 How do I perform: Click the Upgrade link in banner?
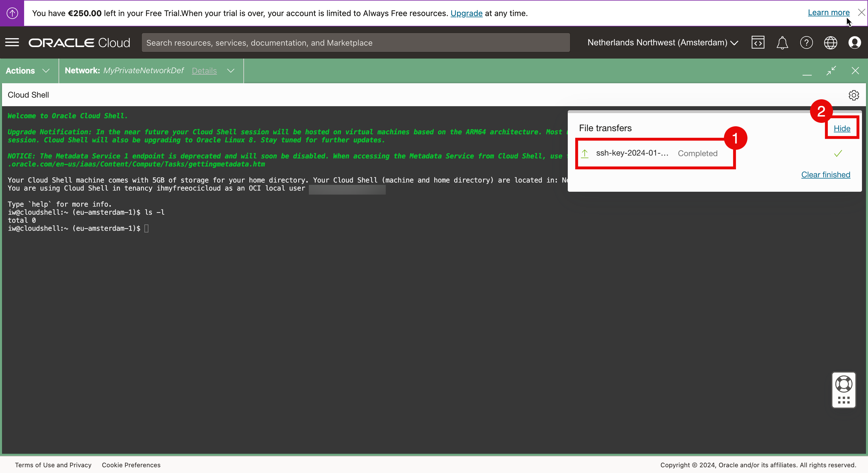tap(466, 13)
